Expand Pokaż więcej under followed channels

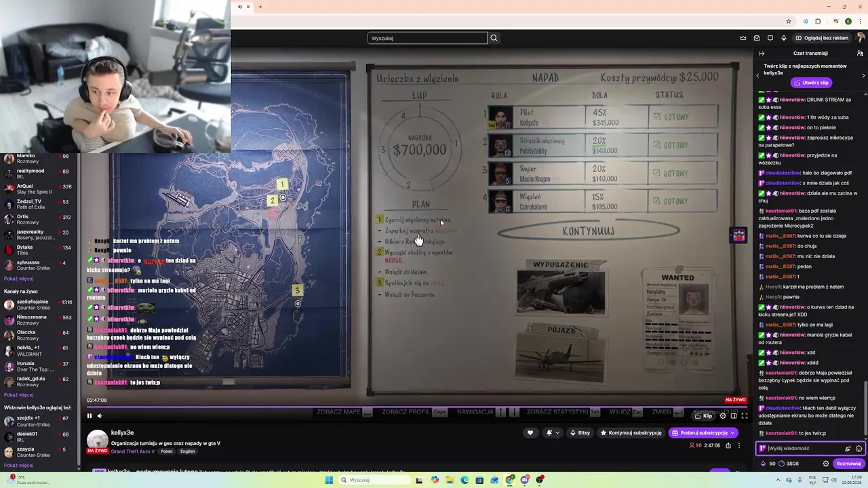pyautogui.click(x=18, y=279)
